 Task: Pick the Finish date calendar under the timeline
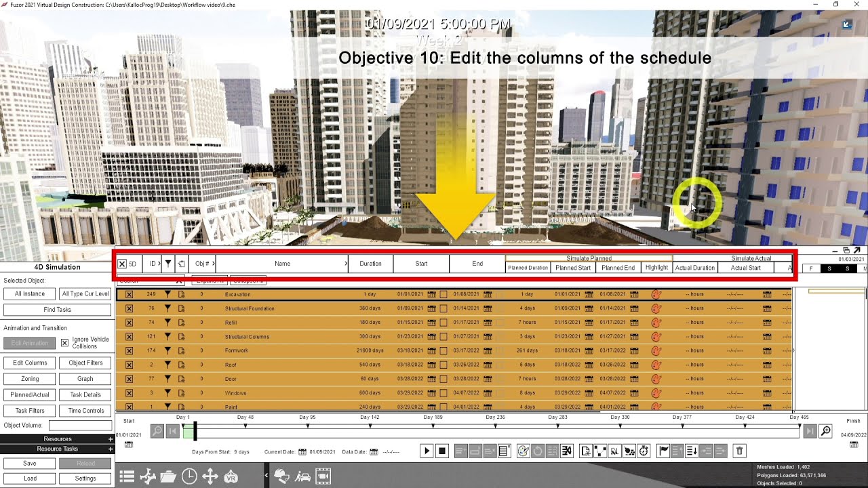pos(852,445)
